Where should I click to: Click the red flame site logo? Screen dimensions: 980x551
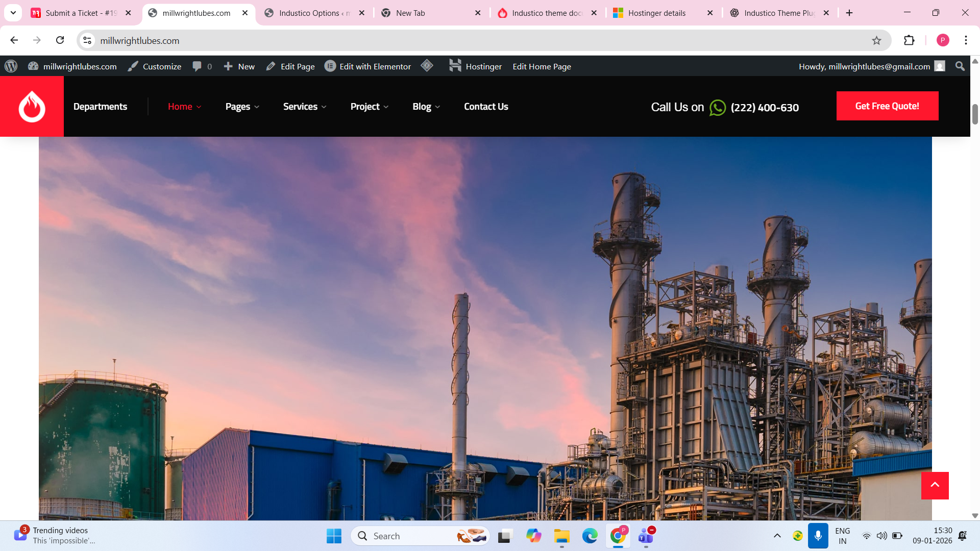coord(32,106)
